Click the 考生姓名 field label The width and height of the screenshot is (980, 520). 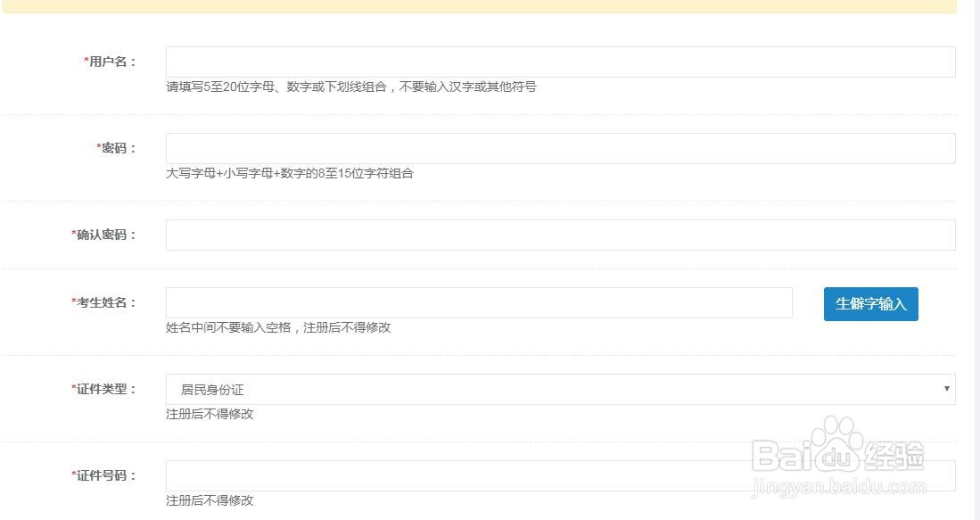(x=101, y=303)
